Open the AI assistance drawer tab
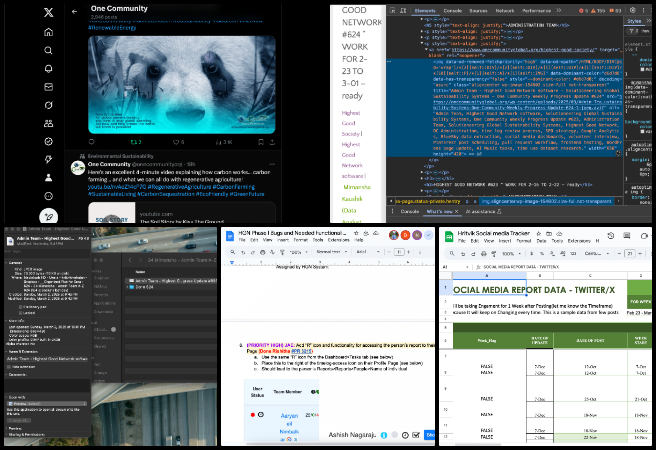 coord(483,212)
